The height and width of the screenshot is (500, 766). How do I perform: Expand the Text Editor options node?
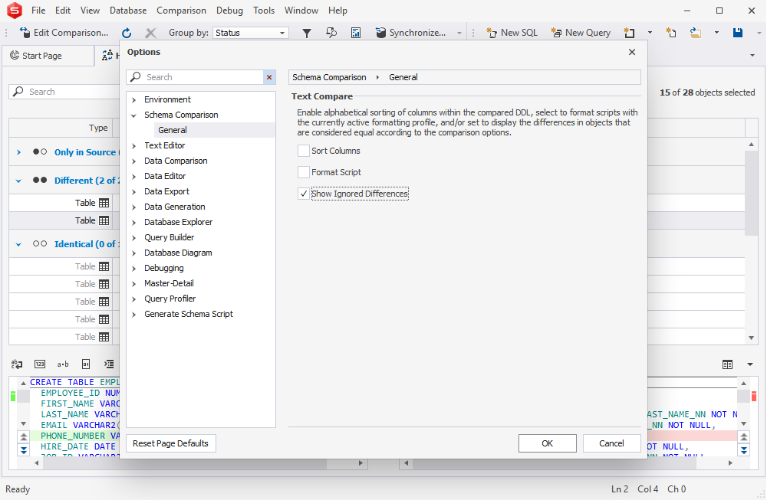click(134, 146)
